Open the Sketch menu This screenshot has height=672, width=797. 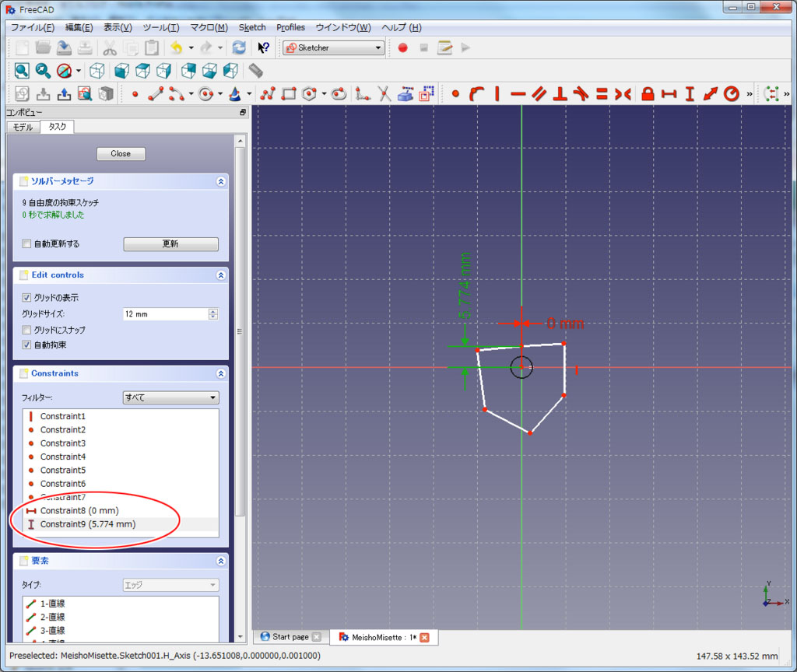click(x=252, y=27)
